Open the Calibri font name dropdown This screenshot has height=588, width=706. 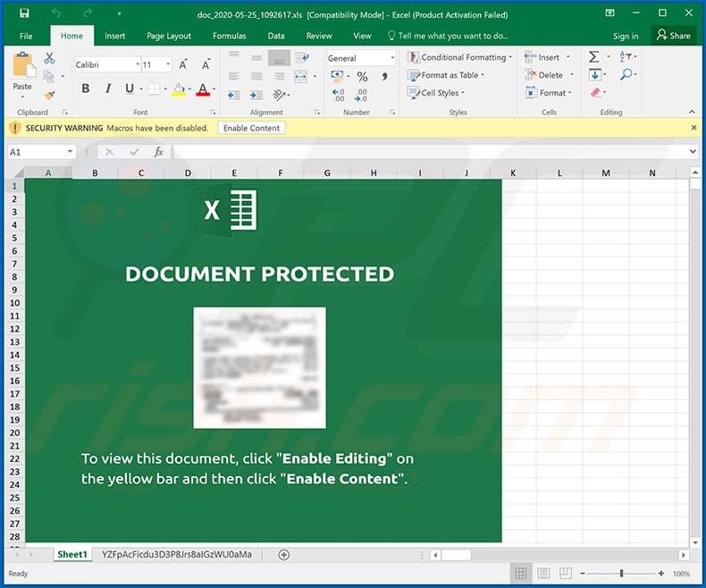[x=138, y=64]
